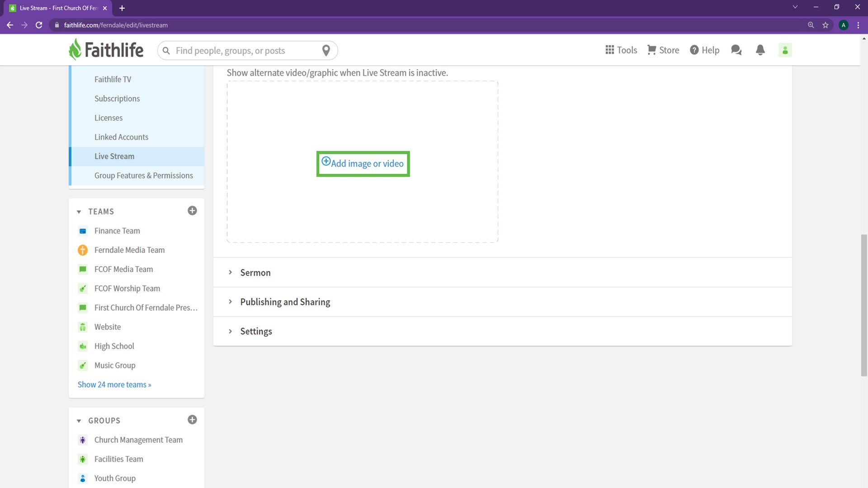Open the Subscriptions page

[117, 99]
